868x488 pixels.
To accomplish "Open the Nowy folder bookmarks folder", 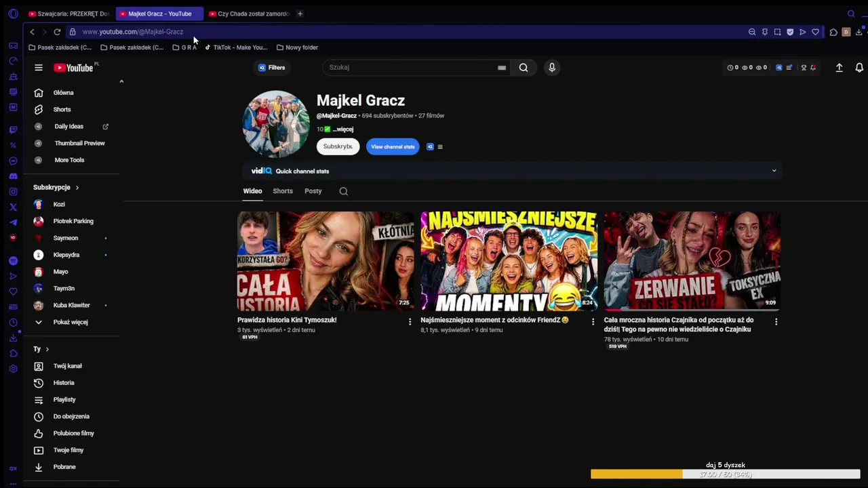I will 297,47.
